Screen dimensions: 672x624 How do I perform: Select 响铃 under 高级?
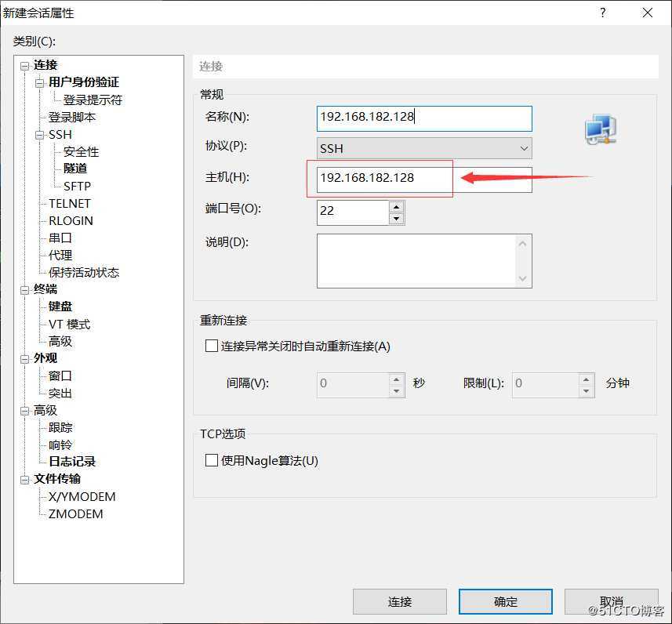coord(60,444)
